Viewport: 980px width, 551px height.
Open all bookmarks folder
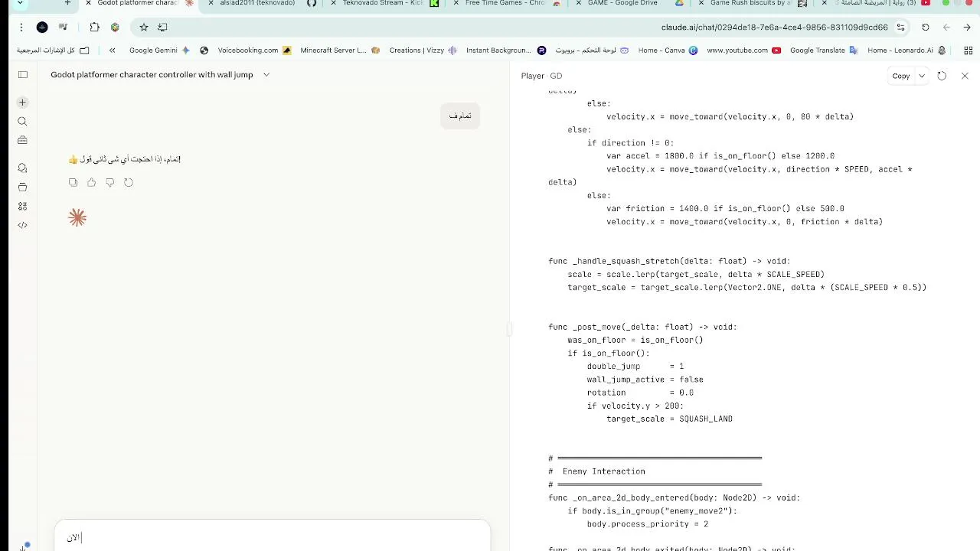(x=53, y=51)
